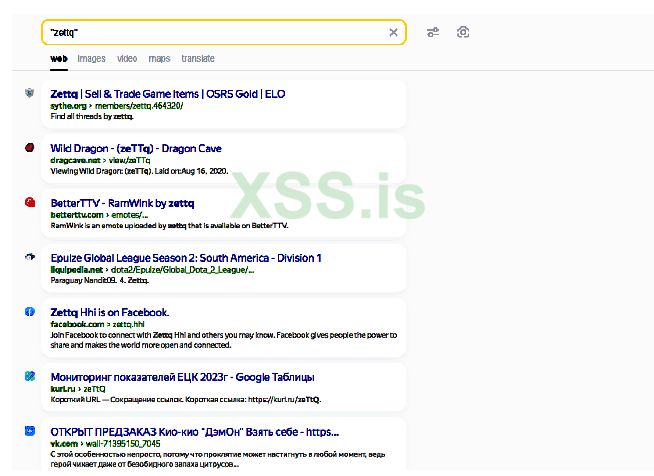
Task: Open ОТКРЫТ ПРЕДЗАКАЗ Кио-кио result
Action: tap(195, 432)
